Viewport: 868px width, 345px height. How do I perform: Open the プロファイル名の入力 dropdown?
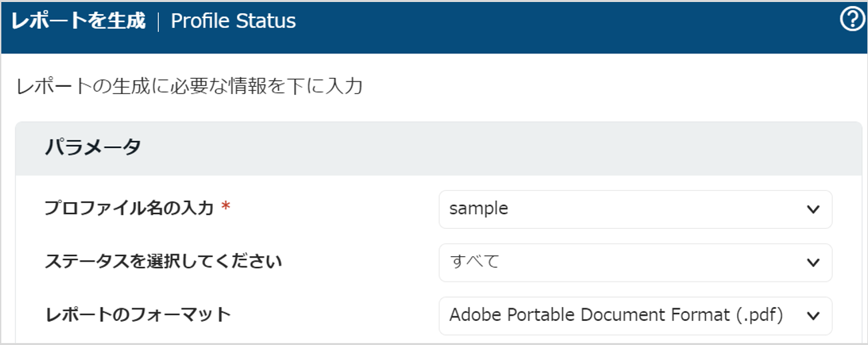tap(634, 210)
